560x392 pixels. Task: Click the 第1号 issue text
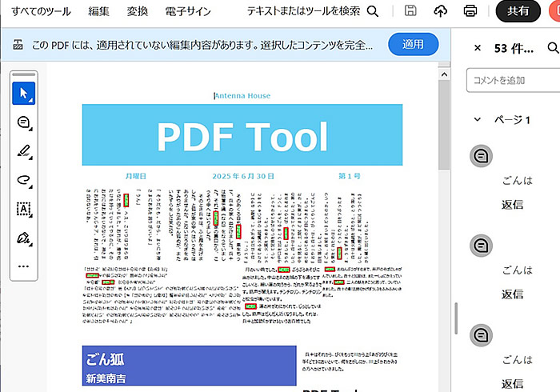[350, 176]
